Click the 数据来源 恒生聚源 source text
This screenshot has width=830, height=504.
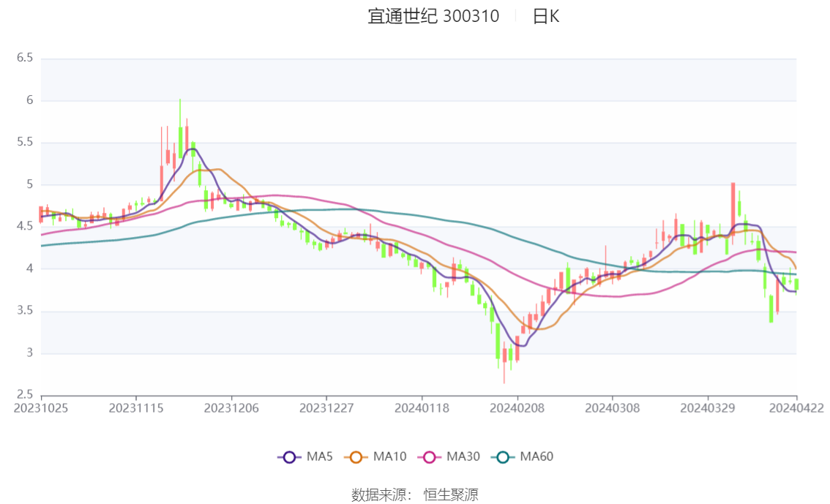tap(414, 495)
